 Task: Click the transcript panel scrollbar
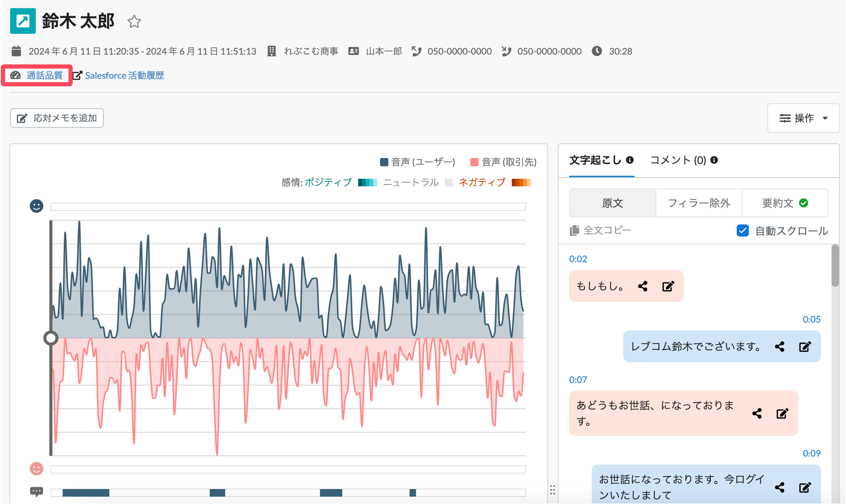835,266
